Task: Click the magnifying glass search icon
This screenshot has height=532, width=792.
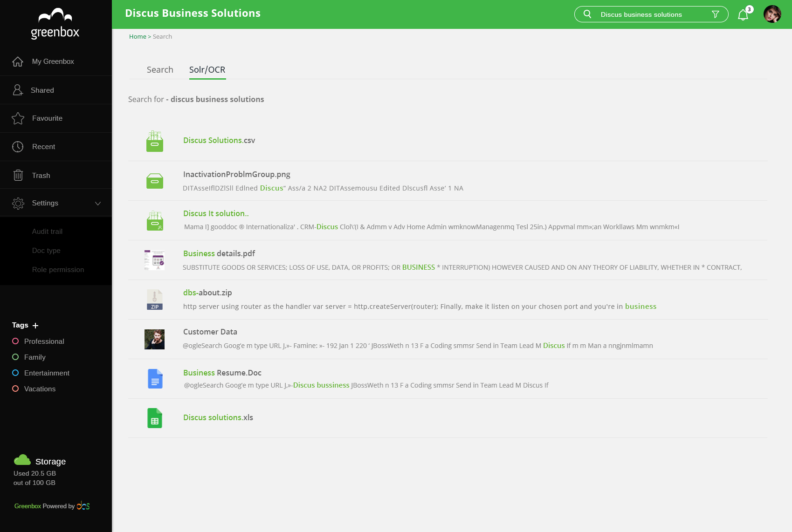Action: click(587, 14)
